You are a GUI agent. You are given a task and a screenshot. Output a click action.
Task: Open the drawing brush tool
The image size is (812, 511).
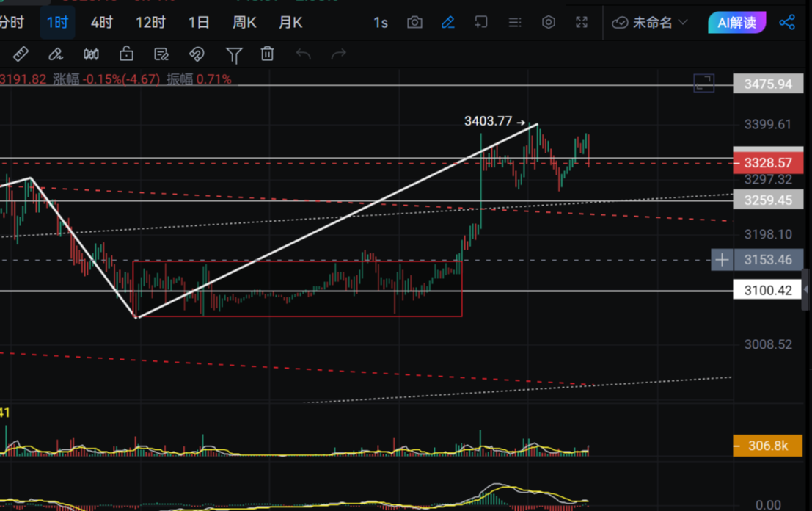tap(56, 54)
